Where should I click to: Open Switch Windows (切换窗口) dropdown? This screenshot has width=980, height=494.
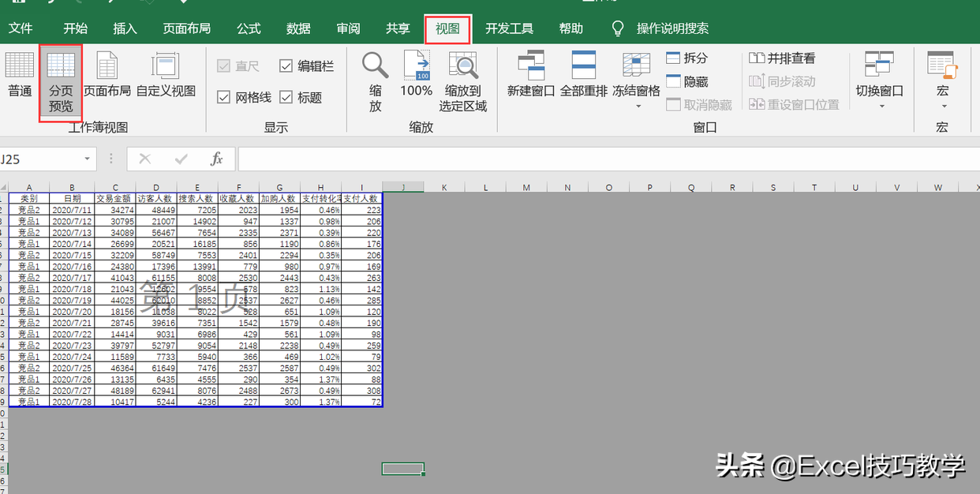click(x=879, y=79)
